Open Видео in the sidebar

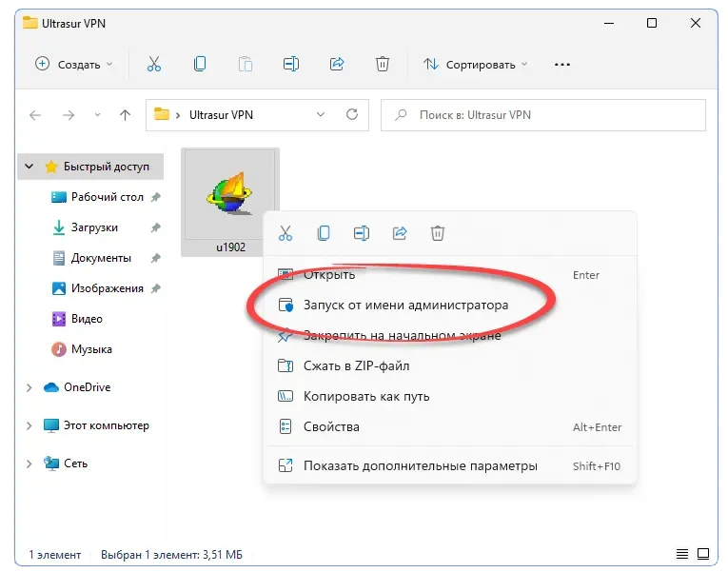[87, 319]
